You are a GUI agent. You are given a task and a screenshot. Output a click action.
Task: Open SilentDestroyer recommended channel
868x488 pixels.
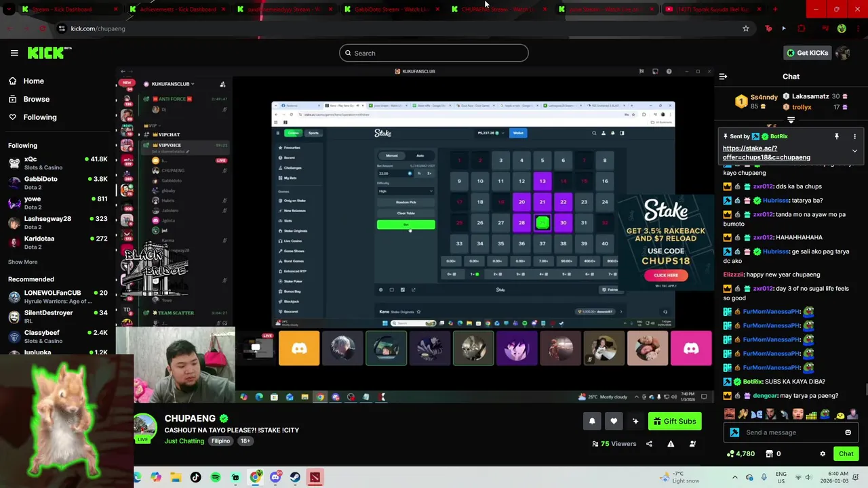coord(58,317)
